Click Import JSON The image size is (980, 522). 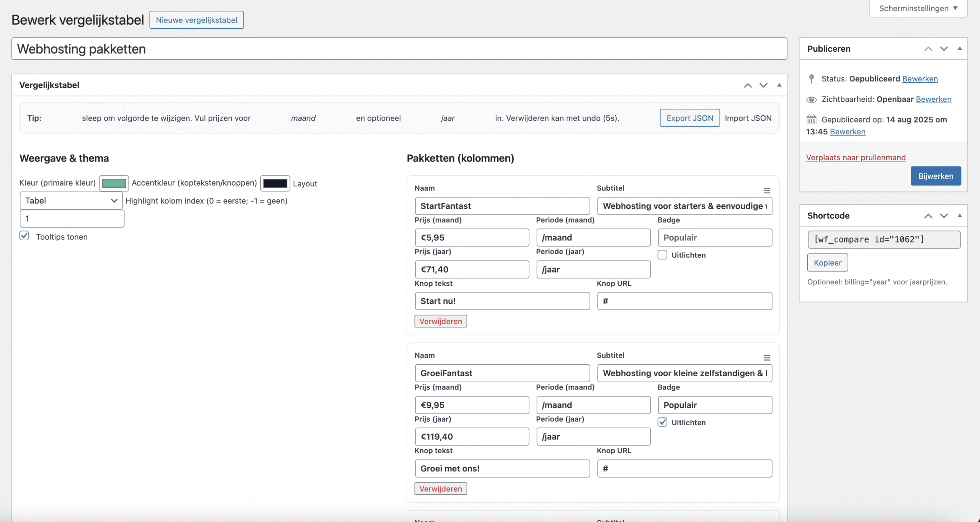pyautogui.click(x=748, y=118)
